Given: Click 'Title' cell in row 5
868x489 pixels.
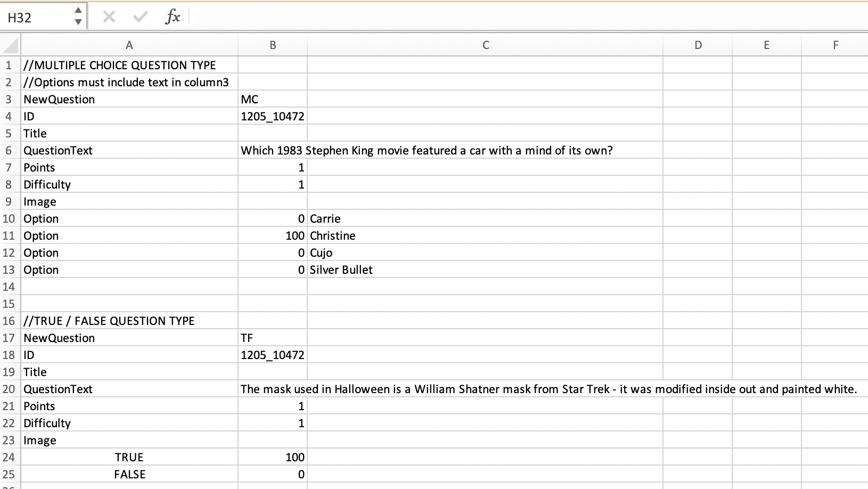Looking at the screenshot, I should (x=129, y=133).
